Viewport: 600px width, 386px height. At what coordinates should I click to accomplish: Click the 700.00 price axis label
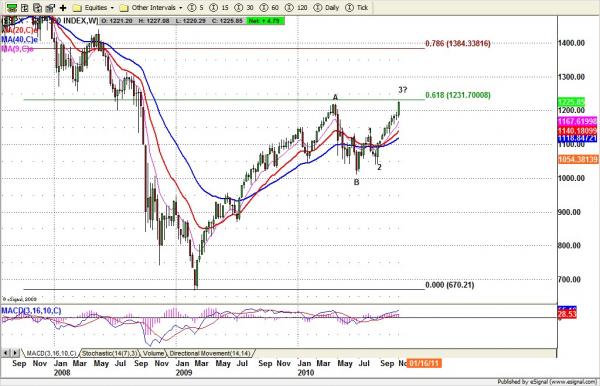[570, 280]
